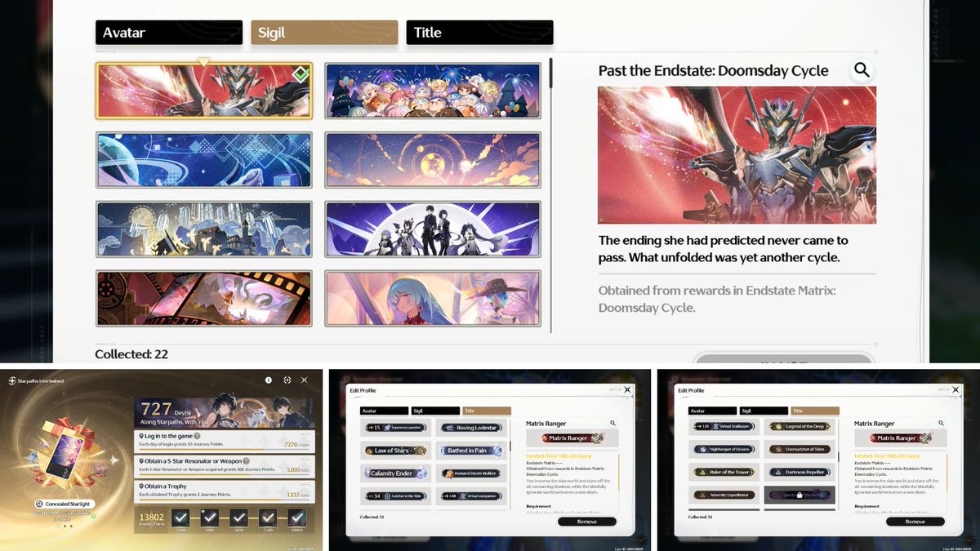Viewport: 980px width, 551px height.
Task: Click the 5000 Journey Points reward checkmark
Action: click(x=238, y=518)
